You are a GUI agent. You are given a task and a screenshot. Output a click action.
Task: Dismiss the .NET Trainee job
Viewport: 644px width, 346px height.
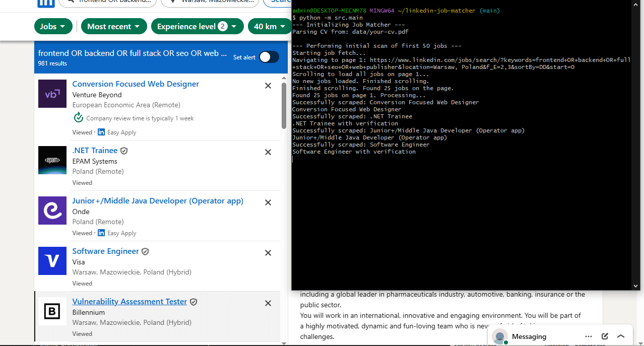point(268,152)
